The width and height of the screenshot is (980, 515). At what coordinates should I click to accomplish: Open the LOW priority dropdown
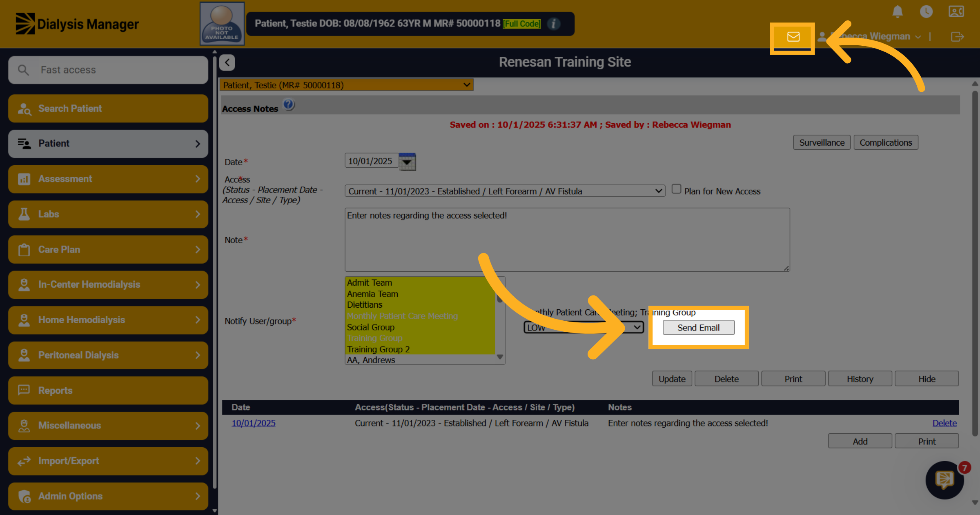coord(584,327)
